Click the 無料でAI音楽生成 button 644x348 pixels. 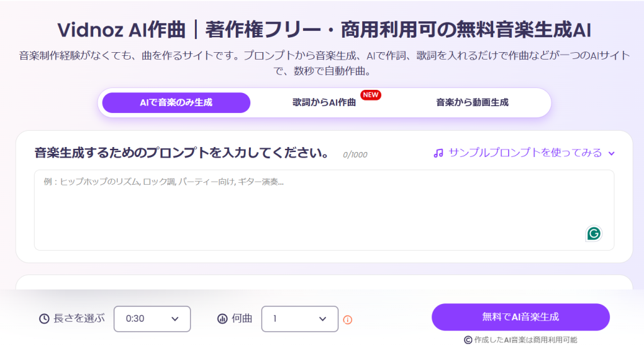click(520, 317)
